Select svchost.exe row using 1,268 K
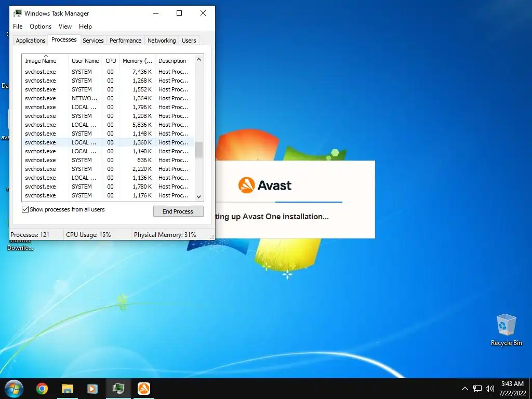This screenshot has width=532, height=399. pos(108,81)
